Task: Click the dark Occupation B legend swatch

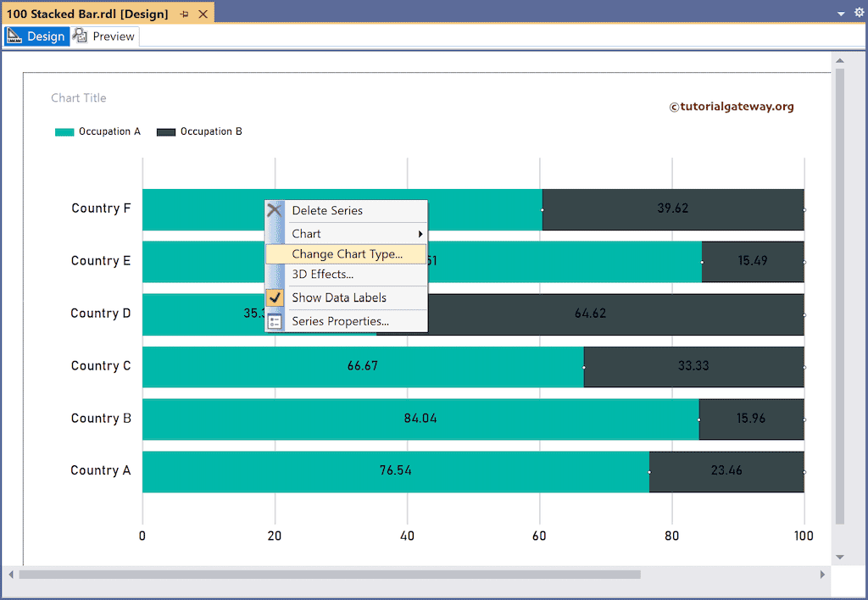Action: 166,132
